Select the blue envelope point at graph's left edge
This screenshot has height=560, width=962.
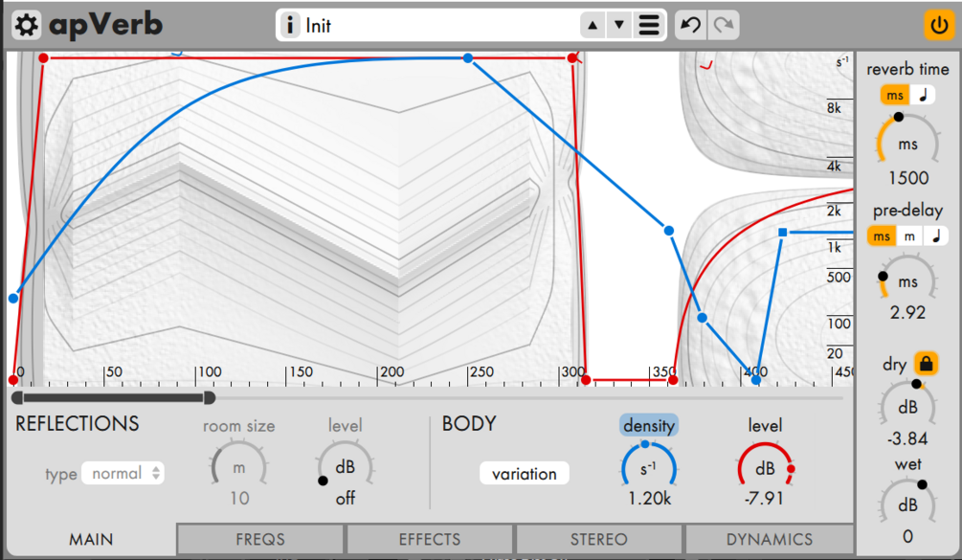[12, 299]
